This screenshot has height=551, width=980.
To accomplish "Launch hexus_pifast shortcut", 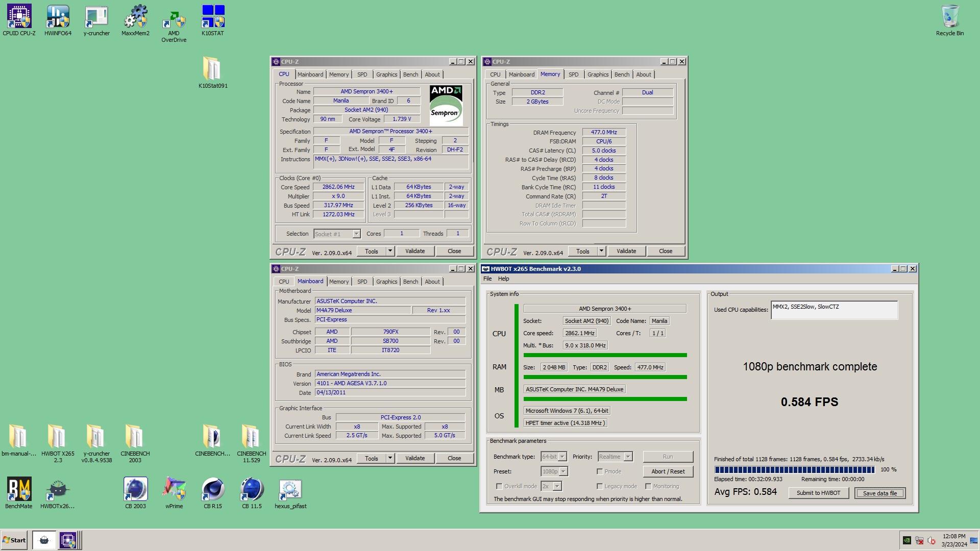I will 290,493.
